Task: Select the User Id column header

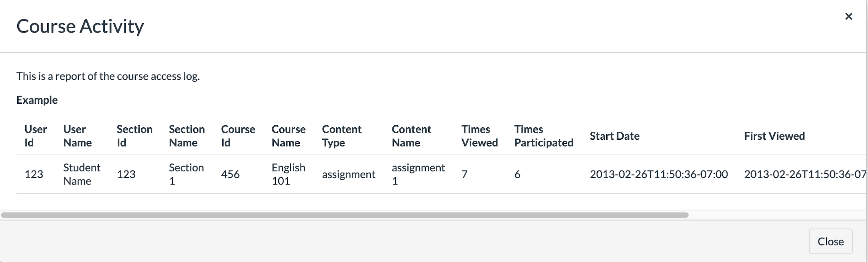Action: tap(36, 136)
